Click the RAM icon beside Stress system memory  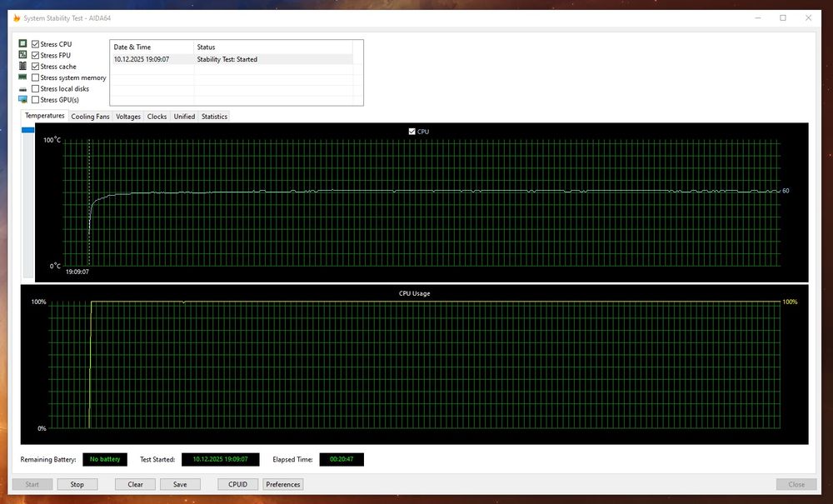(22, 77)
